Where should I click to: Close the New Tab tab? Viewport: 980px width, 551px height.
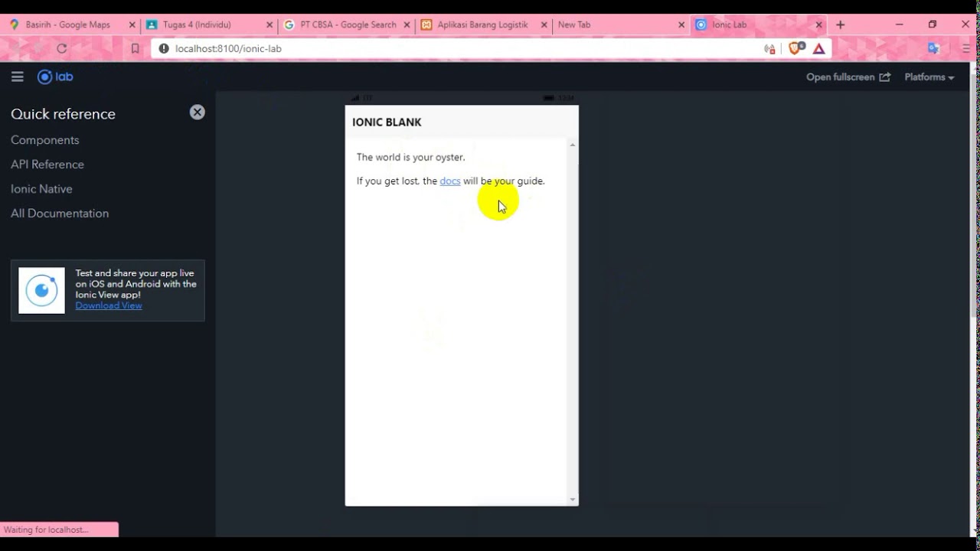(x=681, y=24)
